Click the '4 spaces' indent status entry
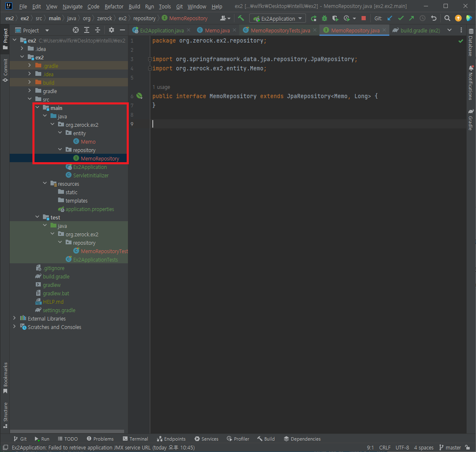476x452 pixels. 423,447
